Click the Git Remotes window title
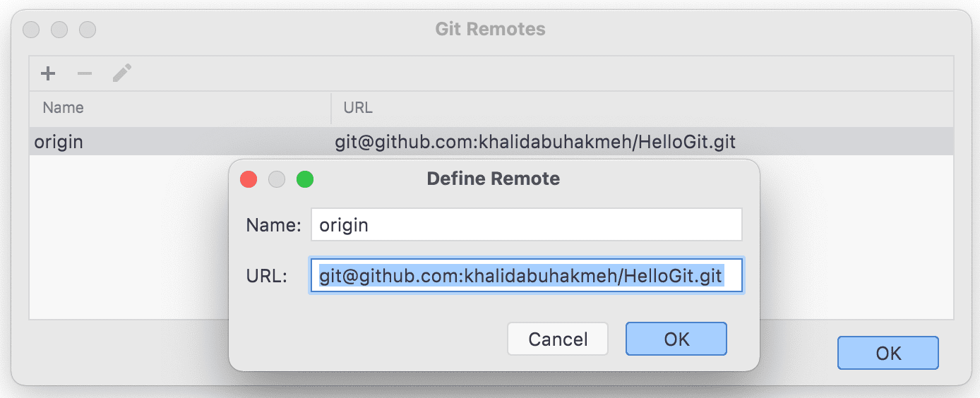 pos(491,30)
